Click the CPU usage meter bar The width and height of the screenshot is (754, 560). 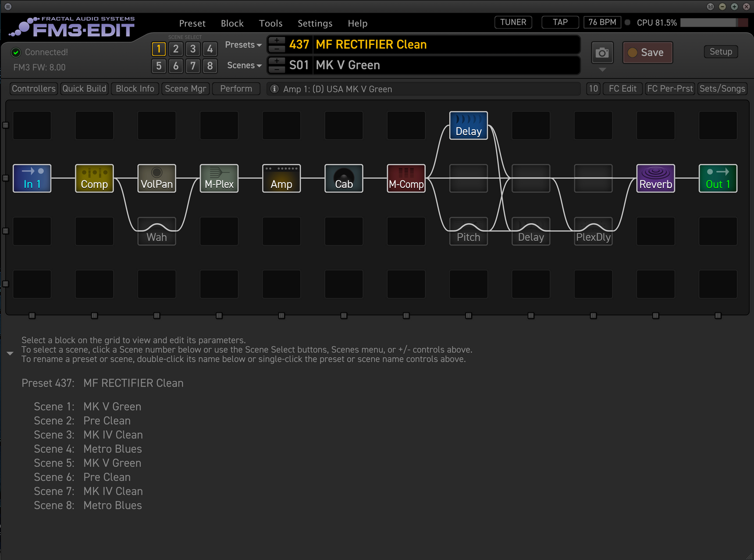point(714,23)
